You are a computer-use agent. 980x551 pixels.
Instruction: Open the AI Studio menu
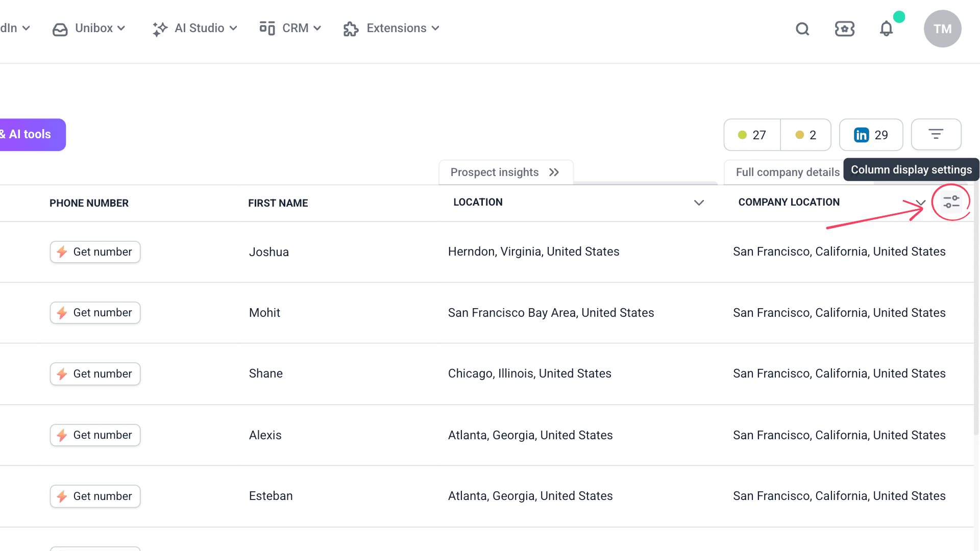click(x=194, y=29)
